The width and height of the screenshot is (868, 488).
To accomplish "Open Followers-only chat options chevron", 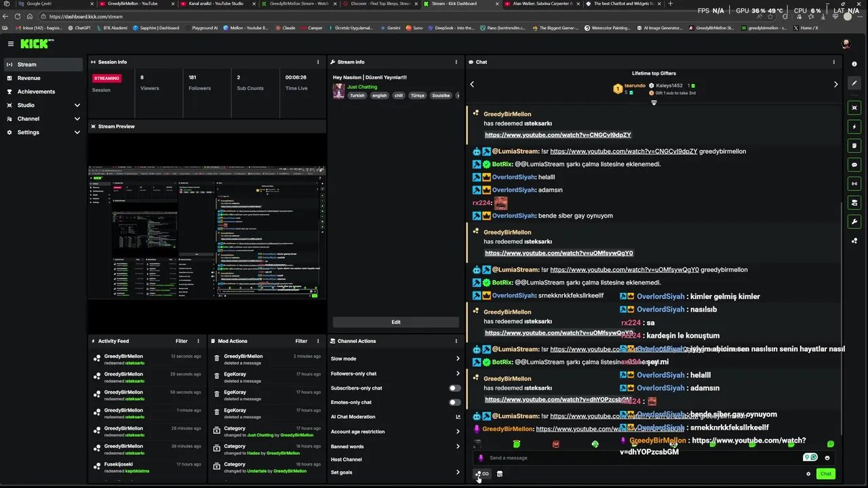I will 458,373.
